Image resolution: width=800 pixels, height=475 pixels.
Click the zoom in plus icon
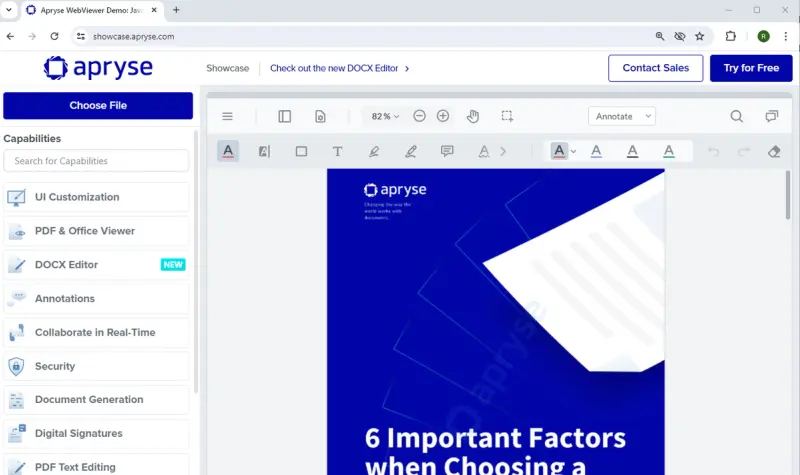(x=443, y=116)
